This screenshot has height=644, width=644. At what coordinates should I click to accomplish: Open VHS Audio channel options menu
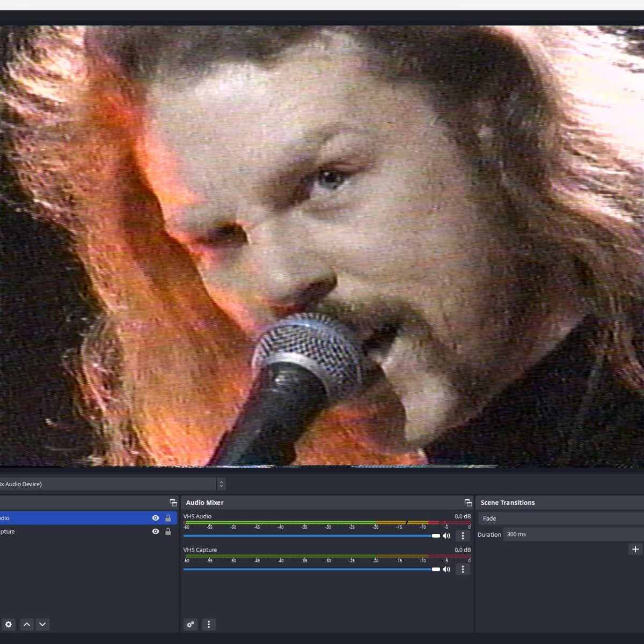point(463,536)
